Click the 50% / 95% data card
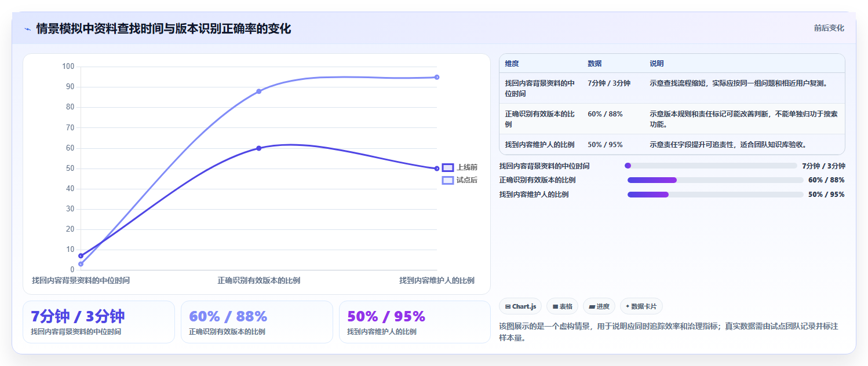The height and width of the screenshot is (366, 868). tap(415, 322)
